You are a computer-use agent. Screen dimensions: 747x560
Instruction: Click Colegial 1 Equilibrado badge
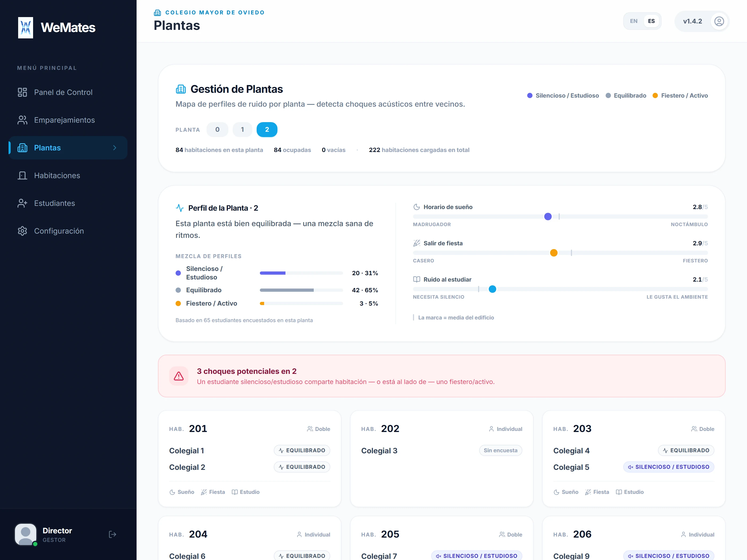[302, 450]
